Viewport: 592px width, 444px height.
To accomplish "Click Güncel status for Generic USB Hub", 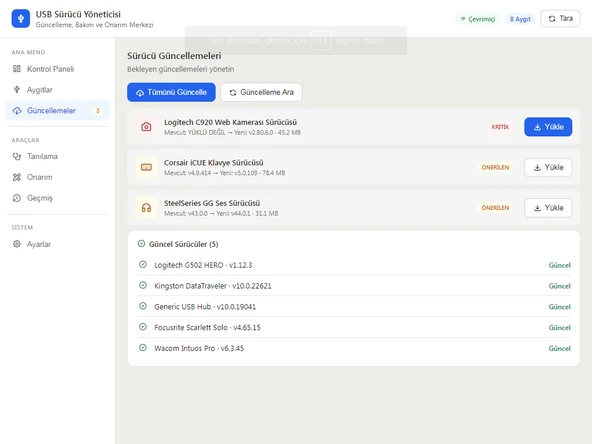I will point(559,307).
